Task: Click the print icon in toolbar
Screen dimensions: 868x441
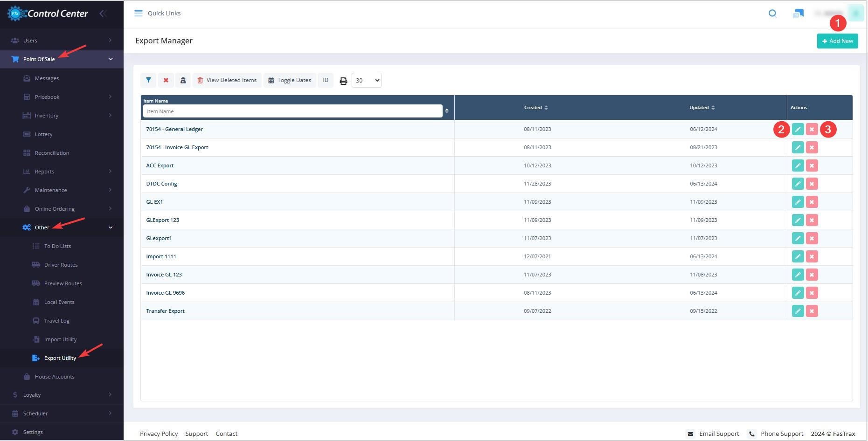Action: pos(343,81)
